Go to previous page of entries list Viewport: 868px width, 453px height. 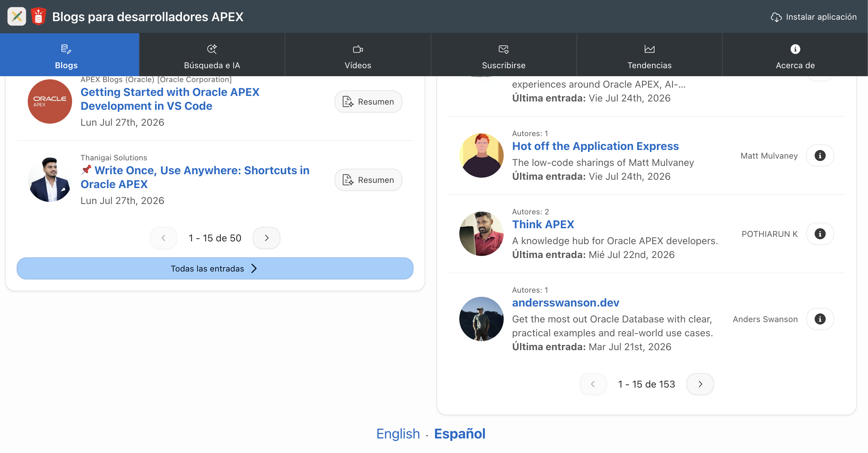[x=164, y=238]
